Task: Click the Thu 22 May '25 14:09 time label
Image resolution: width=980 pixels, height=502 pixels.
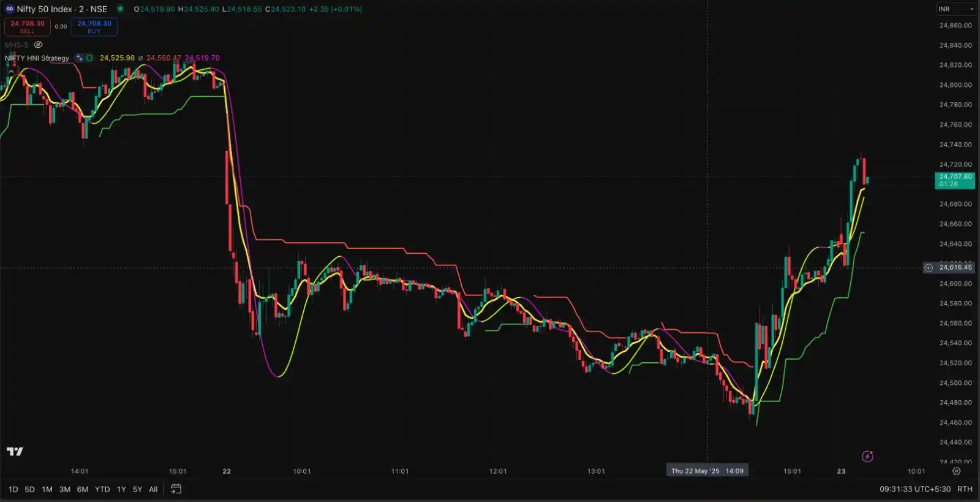Action: 707,471
